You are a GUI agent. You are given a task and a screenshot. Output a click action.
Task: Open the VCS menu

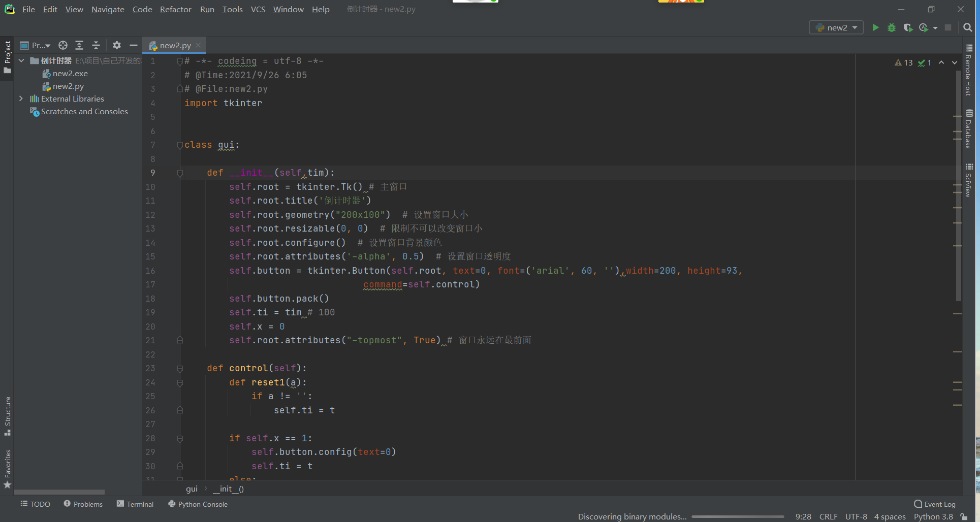tap(258, 9)
